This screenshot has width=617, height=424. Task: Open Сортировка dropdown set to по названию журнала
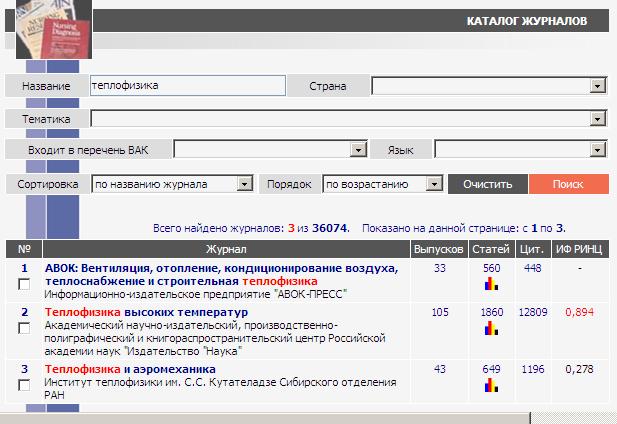(172, 184)
